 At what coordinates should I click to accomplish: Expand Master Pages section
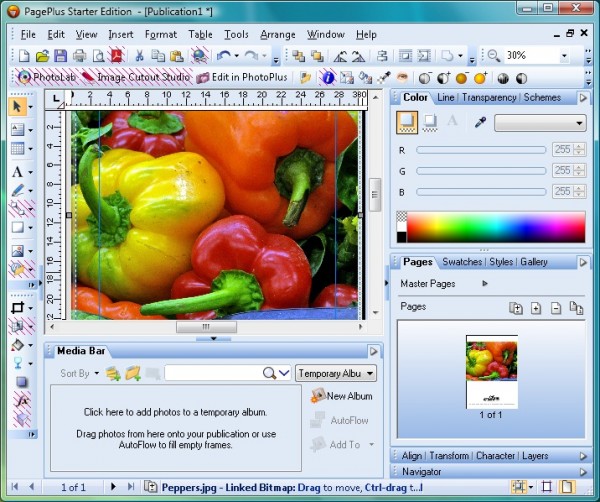(485, 284)
